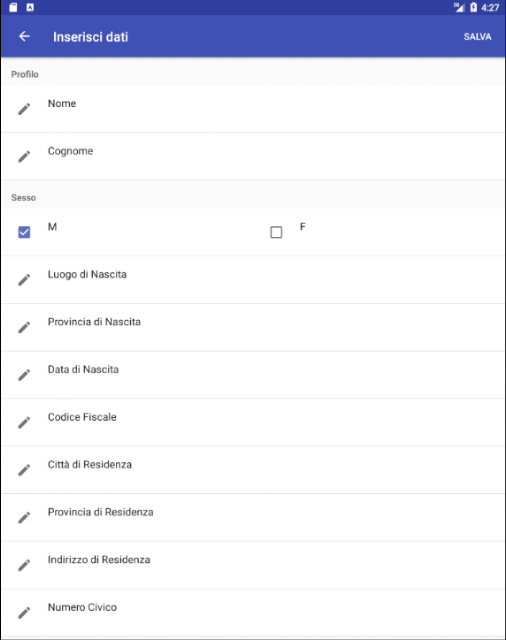Tap the battery icon in status bar
The image size is (506, 640).
[x=473, y=7]
